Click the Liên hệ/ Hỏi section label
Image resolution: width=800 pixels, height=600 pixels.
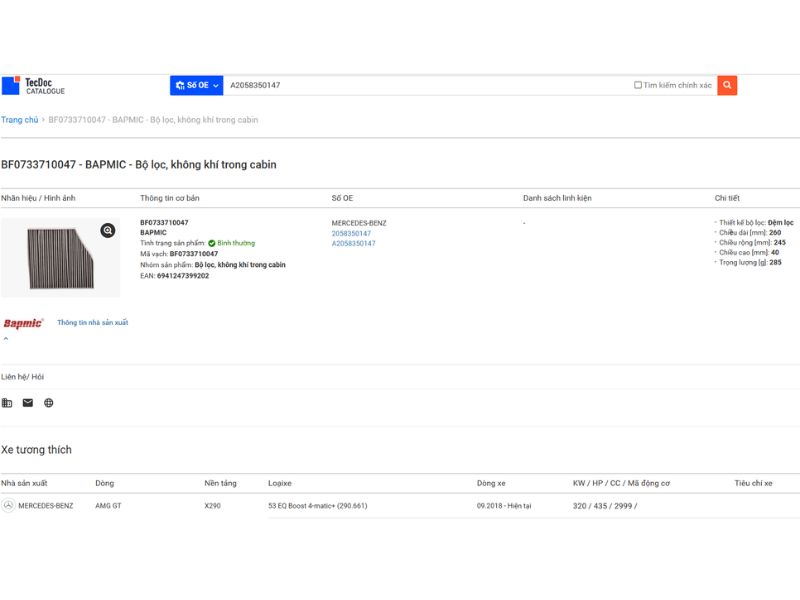point(22,377)
